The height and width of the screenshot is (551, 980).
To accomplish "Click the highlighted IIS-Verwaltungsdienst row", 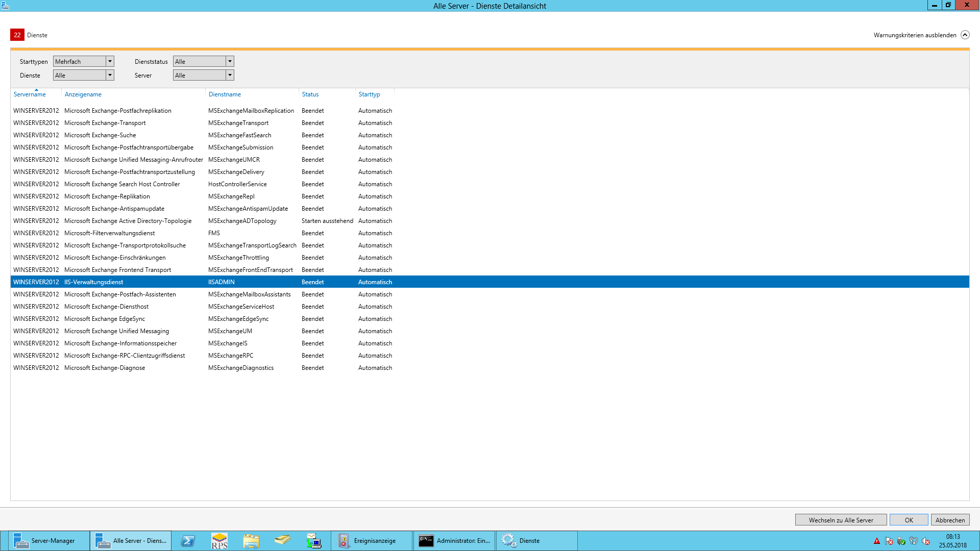I will tap(490, 282).
